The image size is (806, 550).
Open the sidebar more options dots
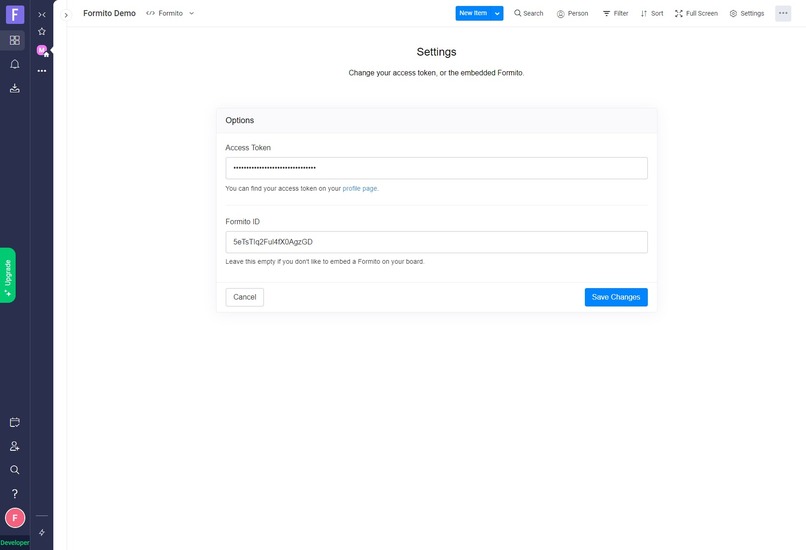[42, 71]
